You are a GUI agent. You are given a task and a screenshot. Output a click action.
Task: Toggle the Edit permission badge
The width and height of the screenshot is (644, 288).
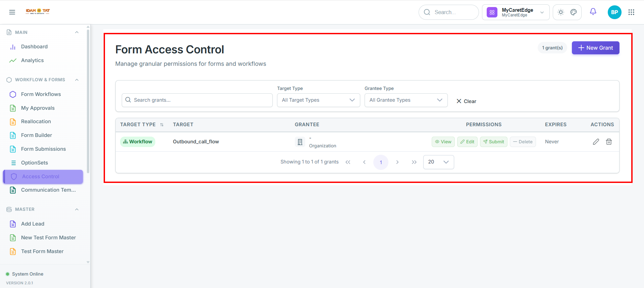pos(467,142)
